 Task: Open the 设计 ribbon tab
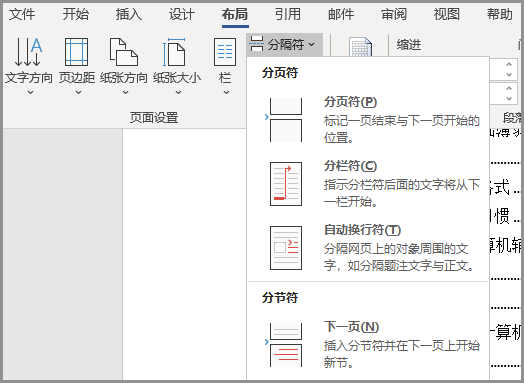point(181,14)
